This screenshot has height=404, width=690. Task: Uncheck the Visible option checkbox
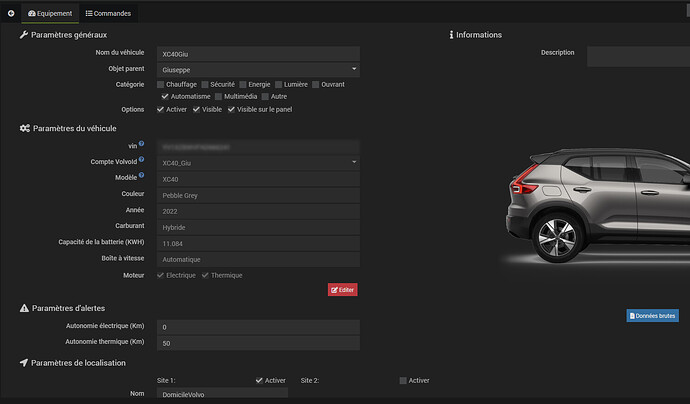tap(196, 110)
